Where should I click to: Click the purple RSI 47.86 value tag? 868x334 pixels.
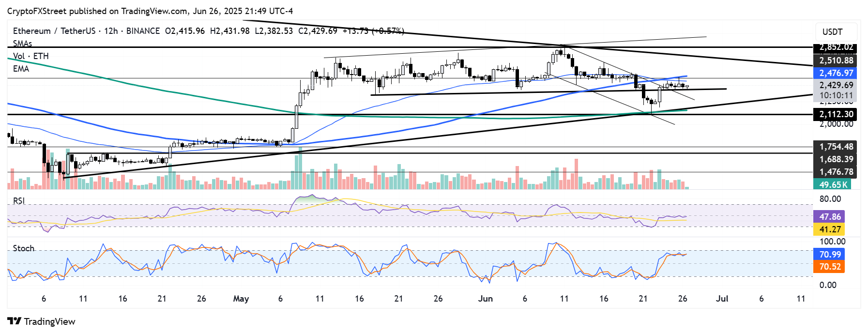(830, 216)
